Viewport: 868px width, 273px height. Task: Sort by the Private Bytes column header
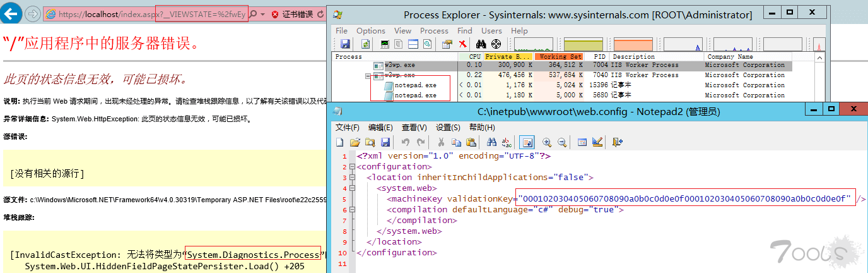click(508, 56)
